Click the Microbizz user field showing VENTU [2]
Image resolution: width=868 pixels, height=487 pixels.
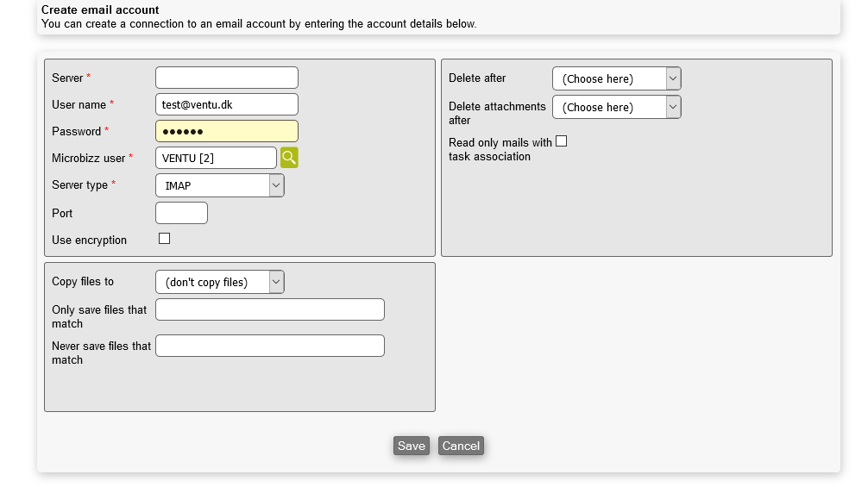216,158
